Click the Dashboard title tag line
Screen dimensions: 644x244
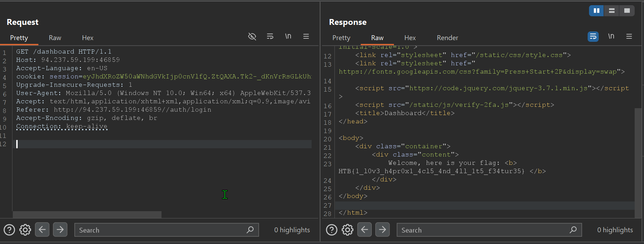point(405,113)
